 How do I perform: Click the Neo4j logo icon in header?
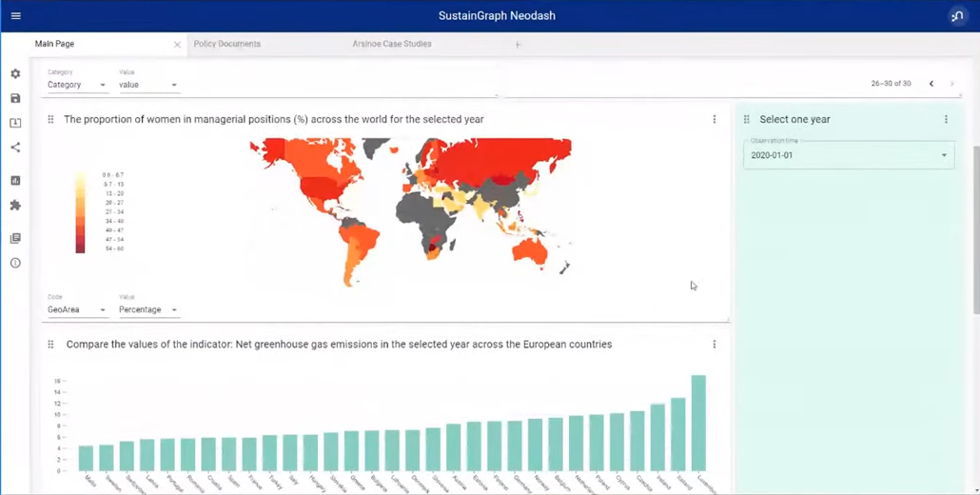957,16
